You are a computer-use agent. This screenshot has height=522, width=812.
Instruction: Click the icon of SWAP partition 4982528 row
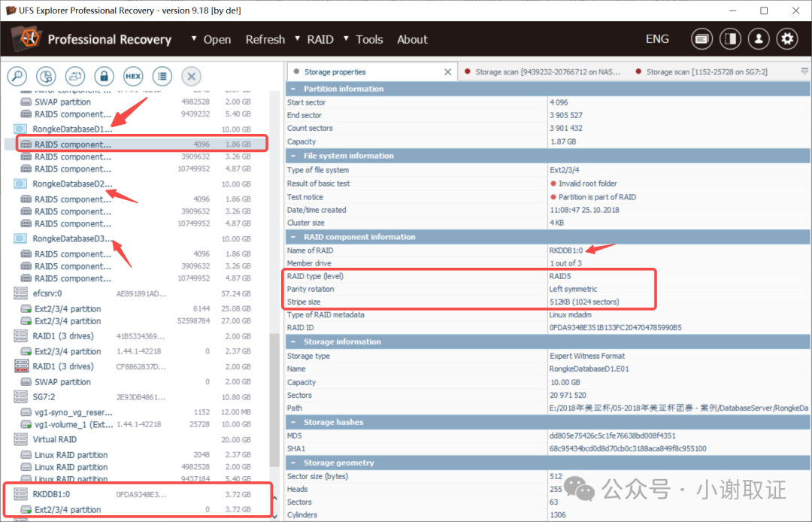26,102
